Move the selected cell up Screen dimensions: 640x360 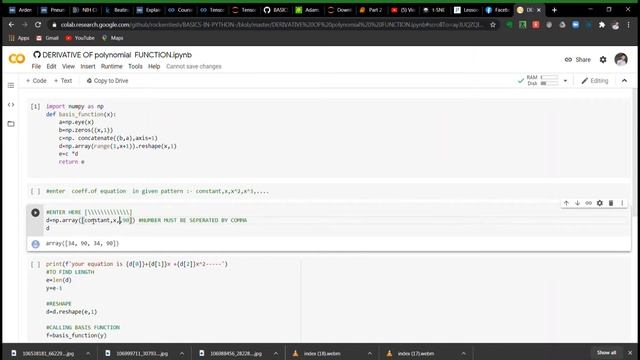(x=566, y=203)
